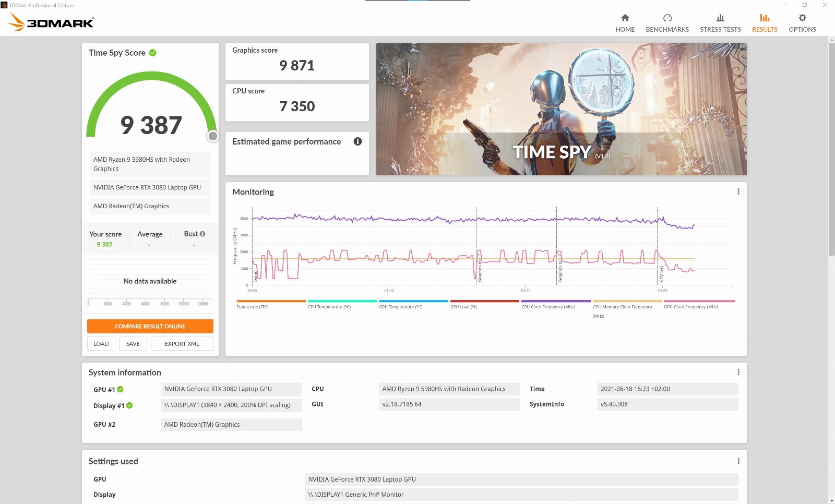
Task: Click GPU #2 AMD Radeon(TM) Graphics field
Action: pyautogui.click(x=231, y=425)
